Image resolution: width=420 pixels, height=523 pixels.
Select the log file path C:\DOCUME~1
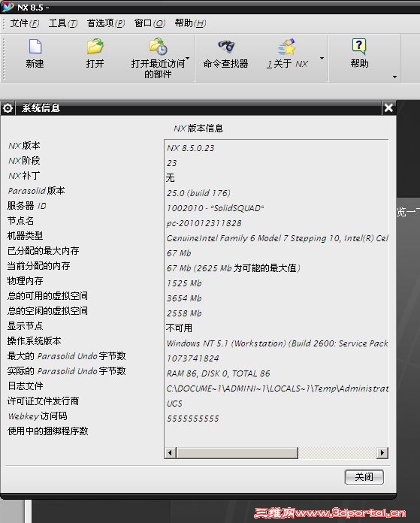tap(277, 388)
